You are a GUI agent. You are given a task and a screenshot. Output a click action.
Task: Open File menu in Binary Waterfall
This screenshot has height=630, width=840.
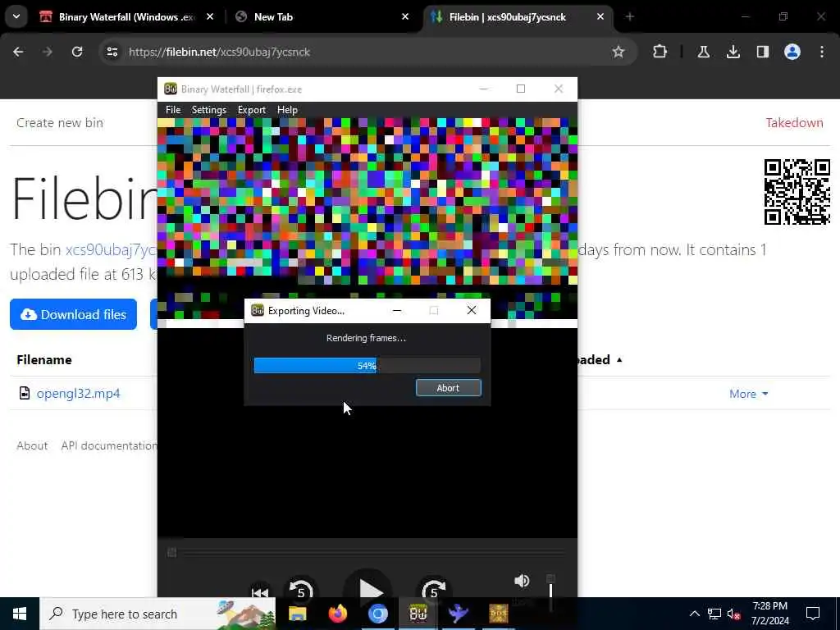coord(173,110)
